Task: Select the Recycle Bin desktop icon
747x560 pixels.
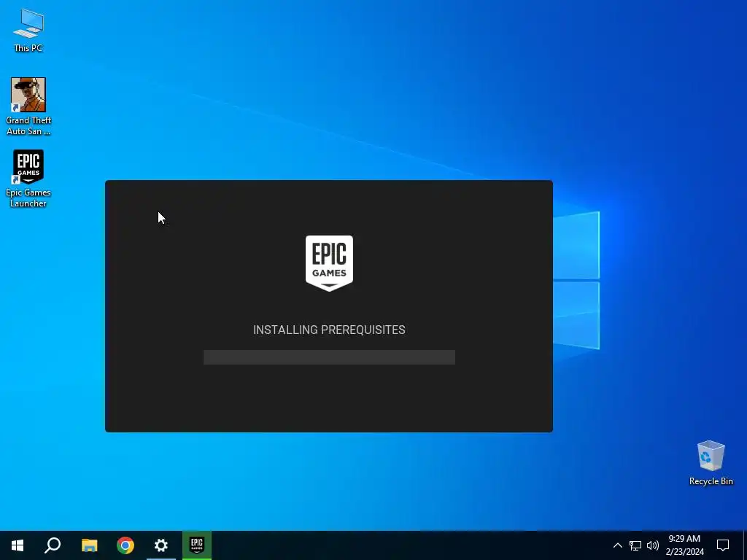Action: point(711,463)
